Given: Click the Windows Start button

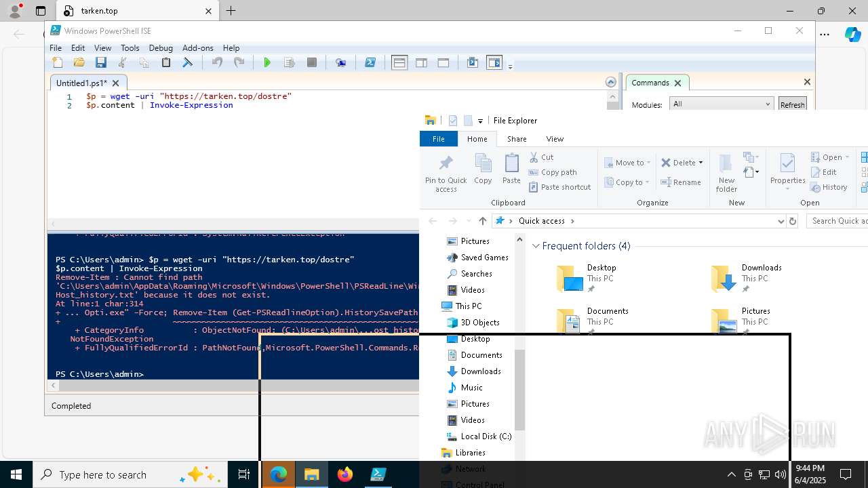Looking at the screenshot, I should tap(16, 474).
